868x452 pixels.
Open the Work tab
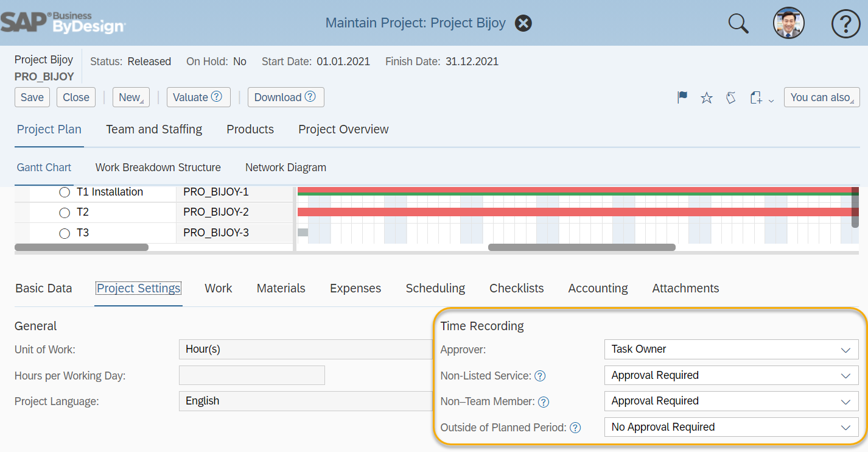tap(219, 288)
